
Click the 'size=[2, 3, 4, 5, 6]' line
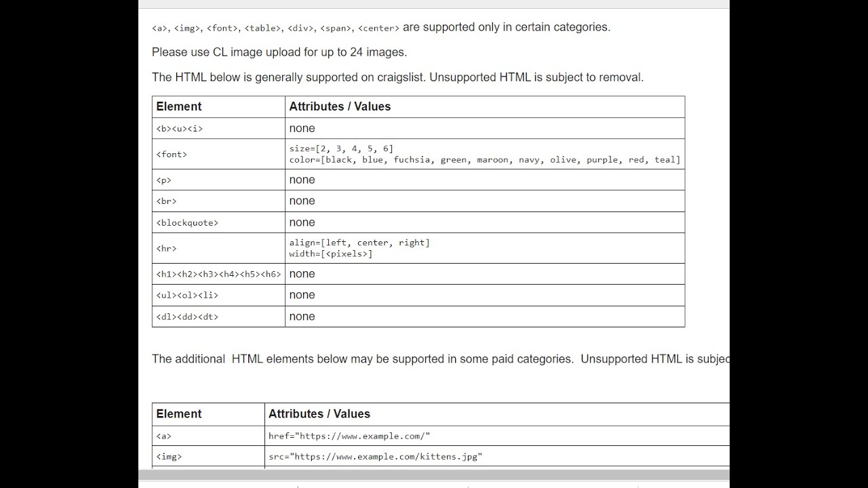tap(341, 148)
